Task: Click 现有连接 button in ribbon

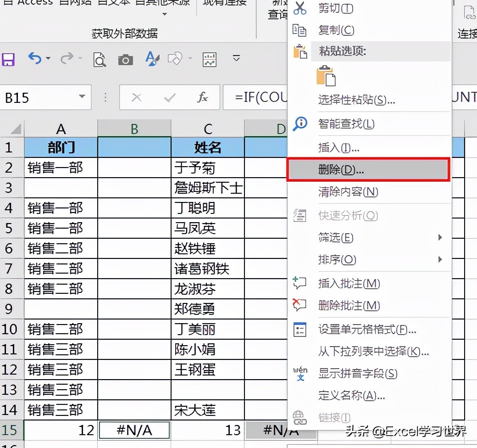Action: (x=225, y=3)
